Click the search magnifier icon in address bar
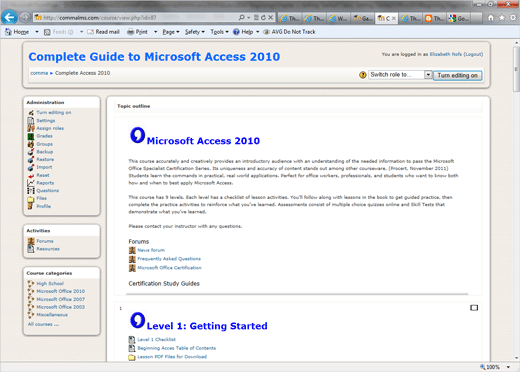 point(242,17)
